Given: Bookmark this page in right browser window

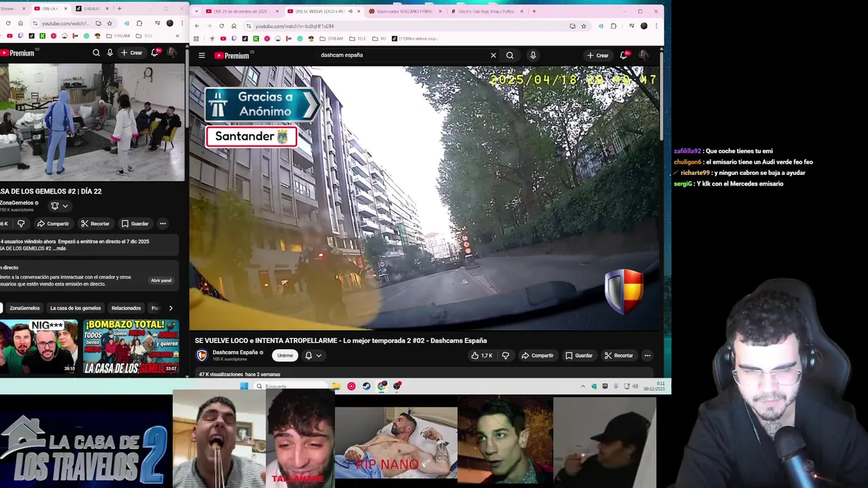Looking at the screenshot, I should (583, 26).
